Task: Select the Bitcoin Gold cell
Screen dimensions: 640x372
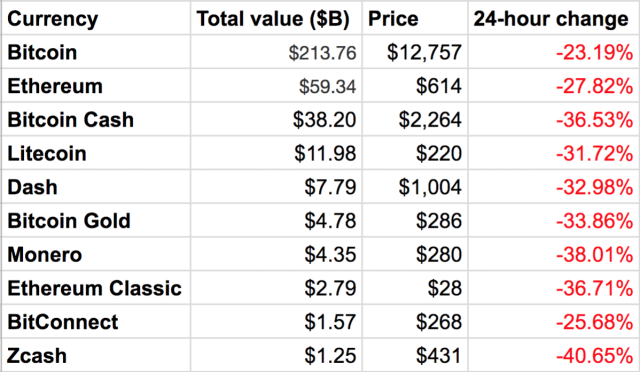Action: (96, 221)
